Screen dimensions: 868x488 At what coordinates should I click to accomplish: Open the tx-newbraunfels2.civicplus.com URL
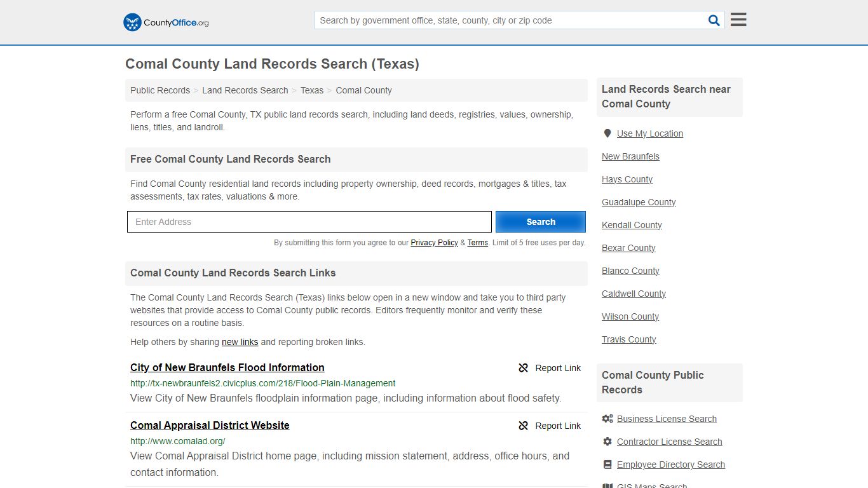[263, 383]
